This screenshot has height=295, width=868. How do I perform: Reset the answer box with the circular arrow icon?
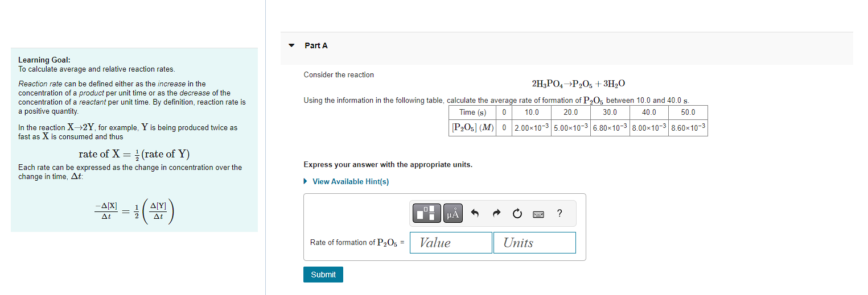coord(517,214)
